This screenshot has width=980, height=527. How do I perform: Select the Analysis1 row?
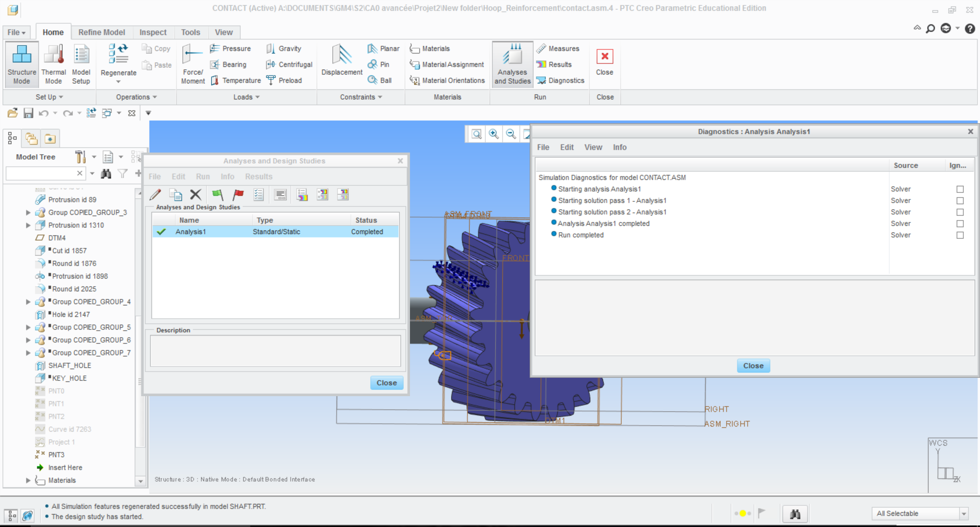coord(275,232)
